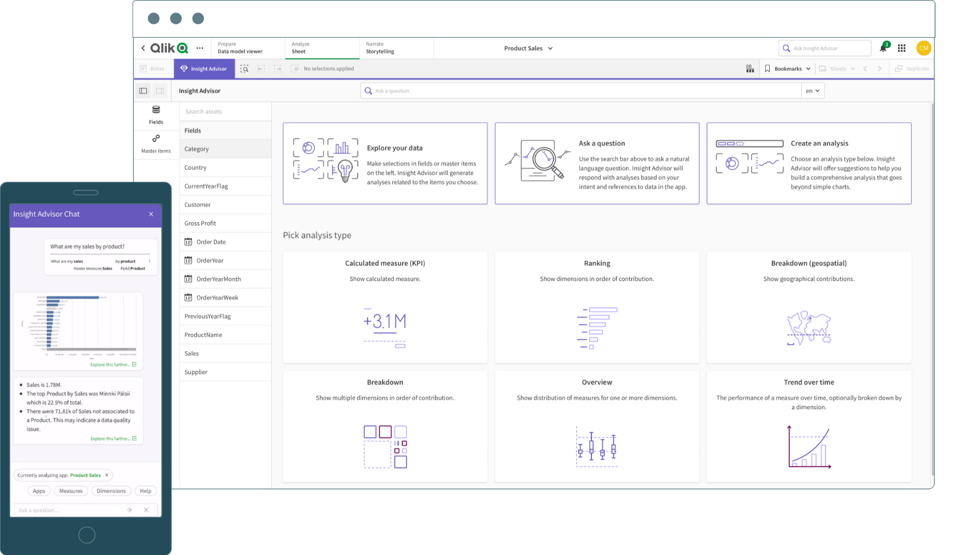Open the notifications bell
The width and height of the screenshot is (980, 555).
click(883, 48)
